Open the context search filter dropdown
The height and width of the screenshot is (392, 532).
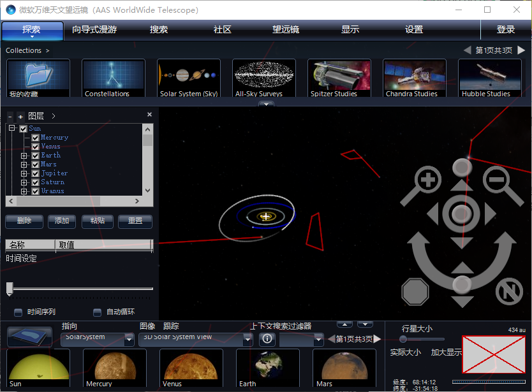(301, 339)
